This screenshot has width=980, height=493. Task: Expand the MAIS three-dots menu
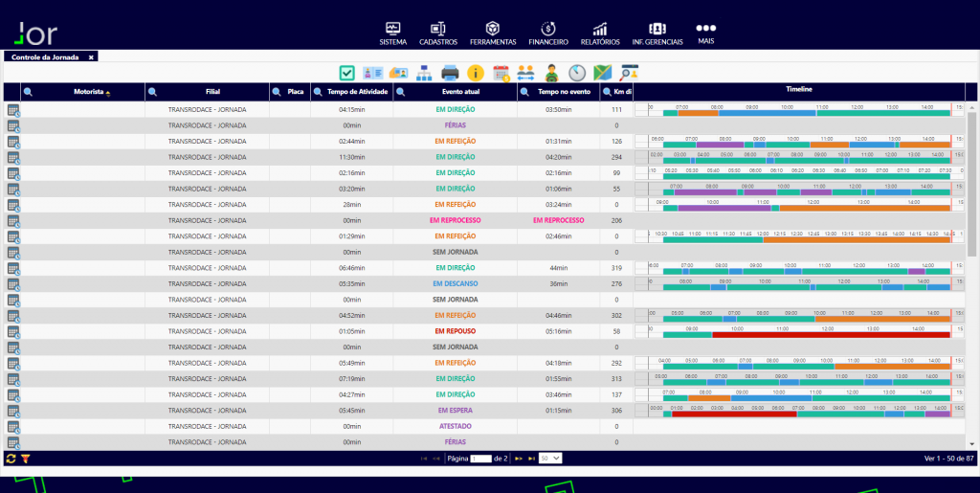[706, 34]
